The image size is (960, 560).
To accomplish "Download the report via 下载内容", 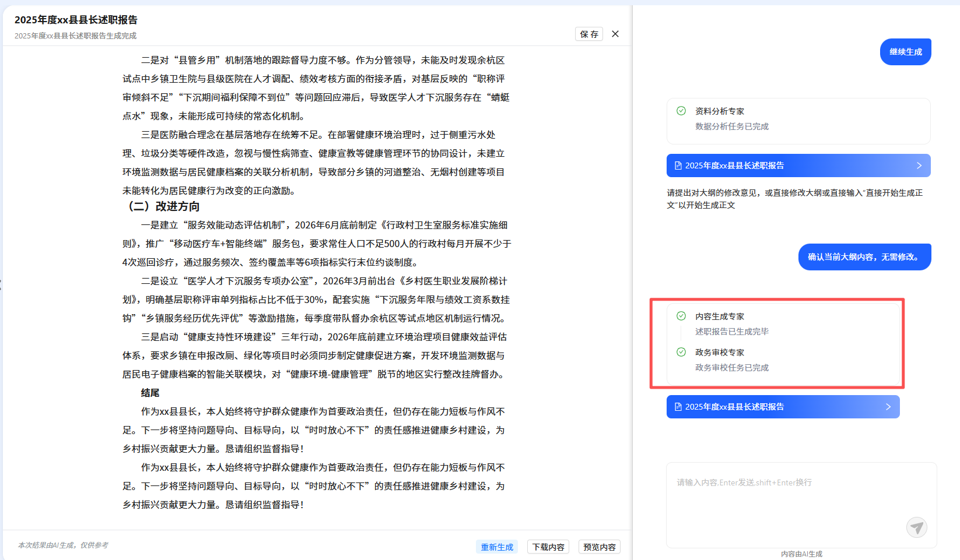I will click(548, 547).
